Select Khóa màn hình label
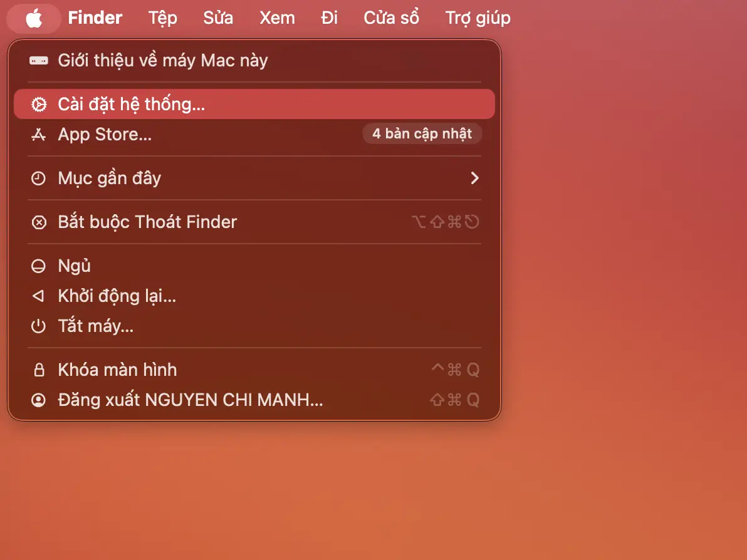Image resolution: width=747 pixels, height=560 pixels. (117, 370)
